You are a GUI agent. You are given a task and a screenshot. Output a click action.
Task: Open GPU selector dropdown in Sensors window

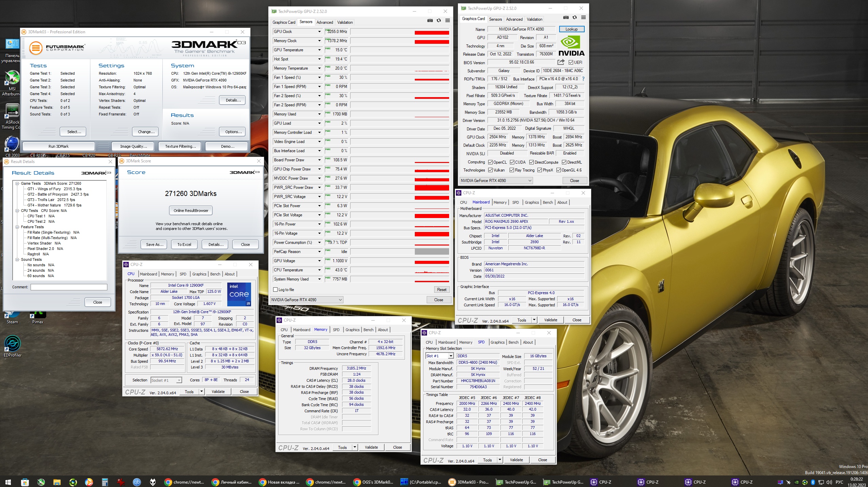[x=306, y=300]
